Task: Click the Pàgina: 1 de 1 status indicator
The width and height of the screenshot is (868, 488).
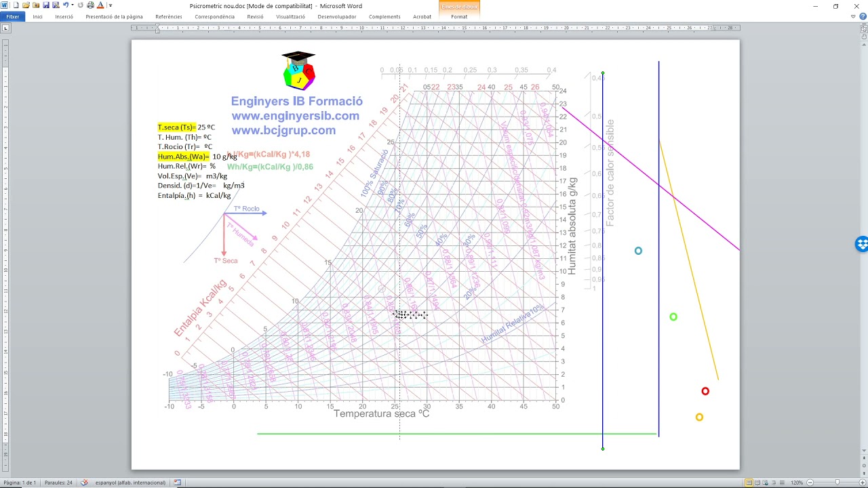Action: pyautogui.click(x=20, y=483)
